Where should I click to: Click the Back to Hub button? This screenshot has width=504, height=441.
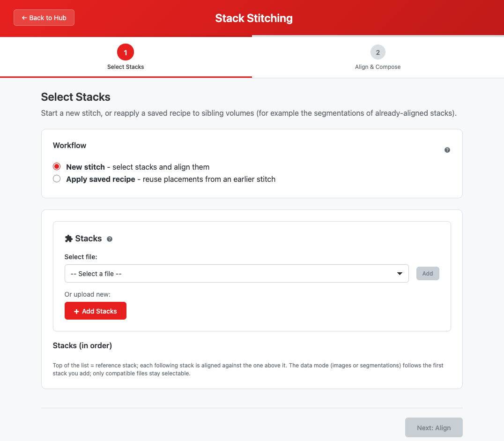[44, 18]
